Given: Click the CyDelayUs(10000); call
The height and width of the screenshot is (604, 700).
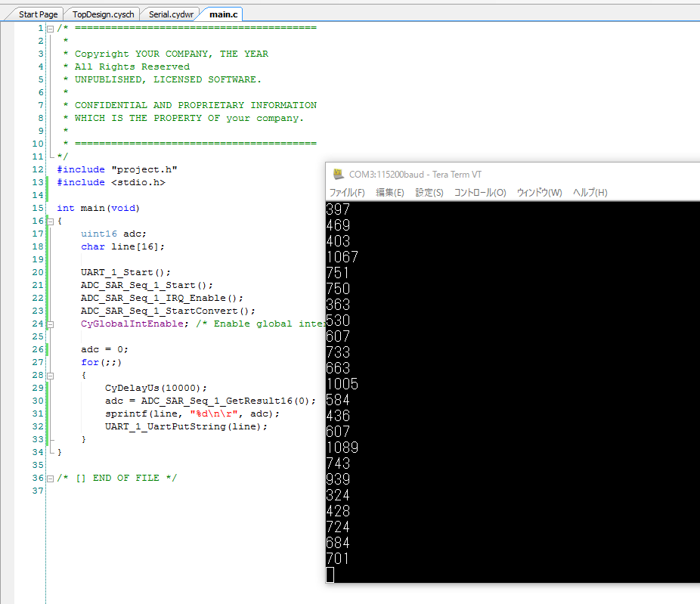Looking at the screenshot, I should coord(156,388).
